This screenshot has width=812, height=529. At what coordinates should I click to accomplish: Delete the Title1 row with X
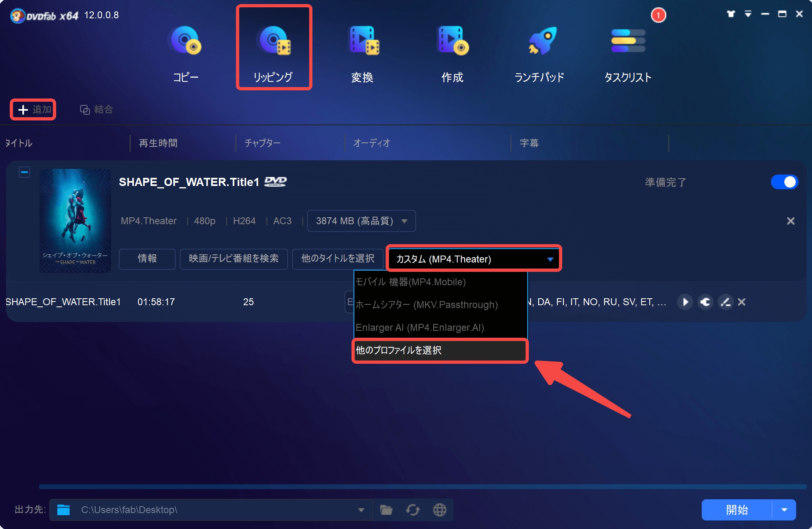(742, 302)
